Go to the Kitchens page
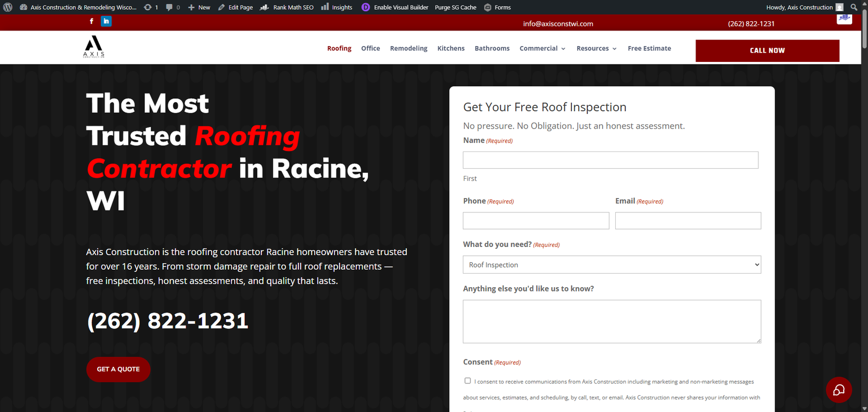 tap(451, 48)
